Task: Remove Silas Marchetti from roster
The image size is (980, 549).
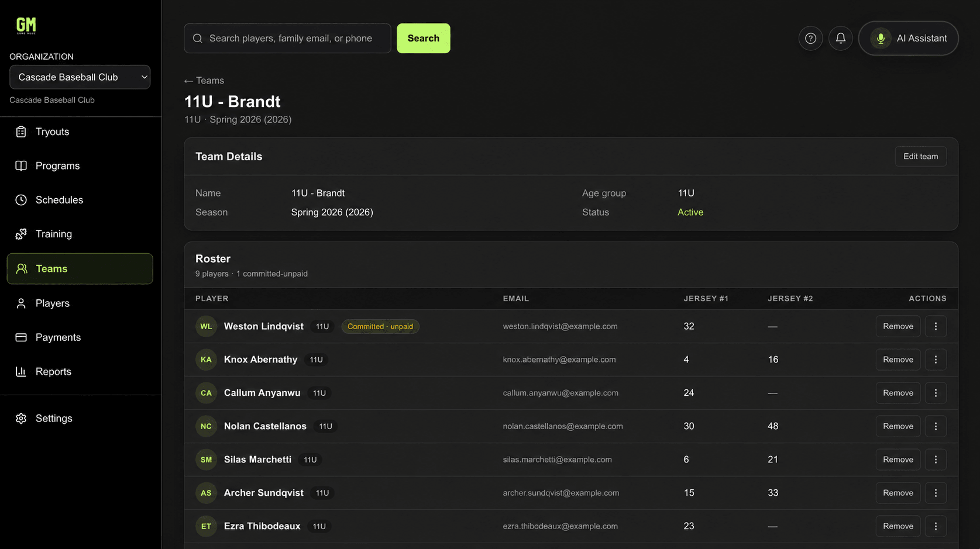Action: (x=898, y=460)
